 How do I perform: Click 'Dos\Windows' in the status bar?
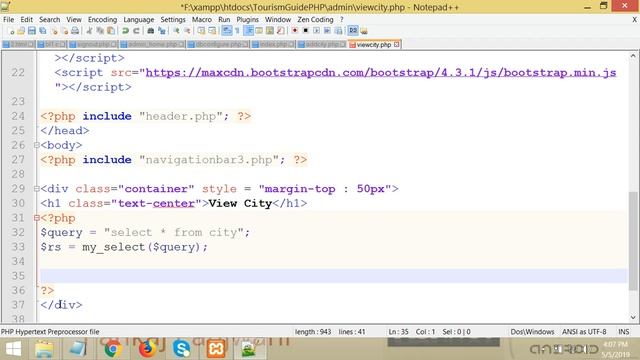pyautogui.click(x=532, y=332)
